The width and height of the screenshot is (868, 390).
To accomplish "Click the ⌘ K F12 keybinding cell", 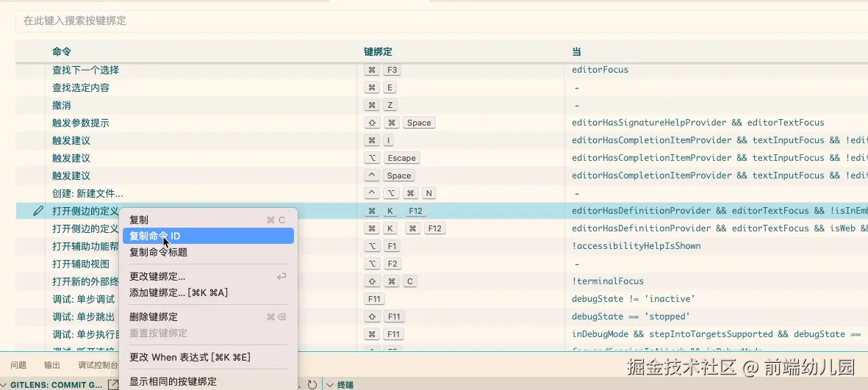I will (x=395, y=212).
